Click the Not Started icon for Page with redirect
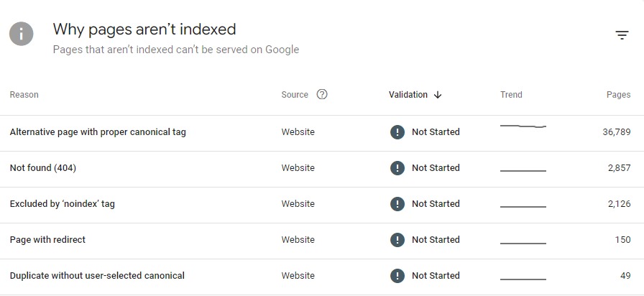This screenshot has width=644, height=296. point(397,240)
